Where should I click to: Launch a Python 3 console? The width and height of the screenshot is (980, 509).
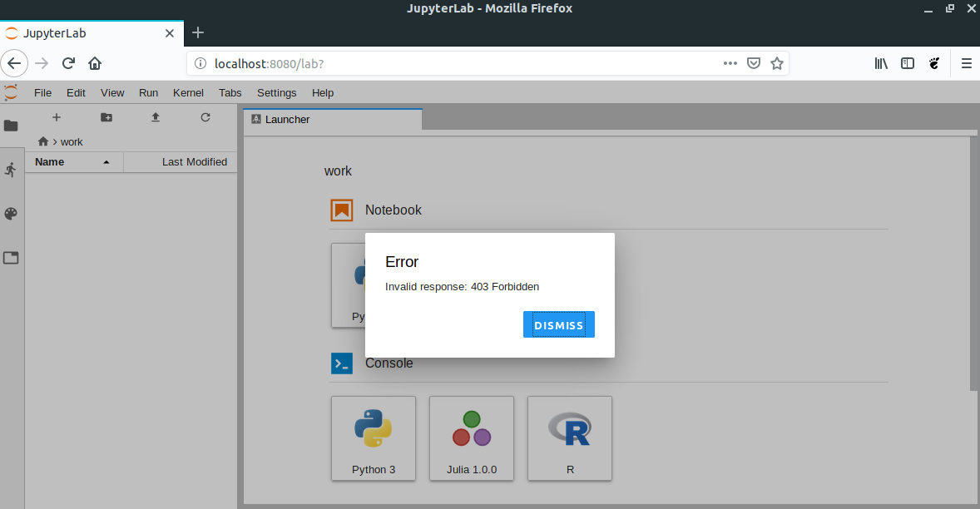tap(374, 438)
